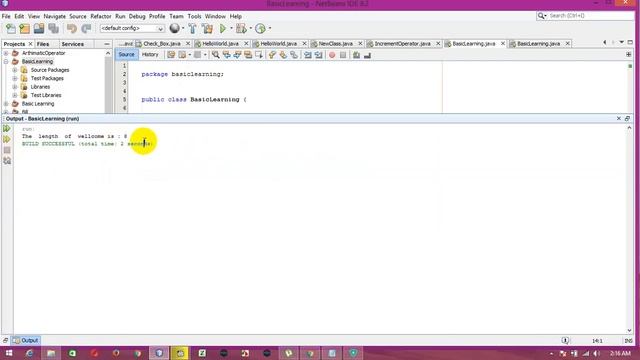Screen dimensions: 640x360
Task: Open dropdown arrow beside Run Project
Action: tap(231, 29)
